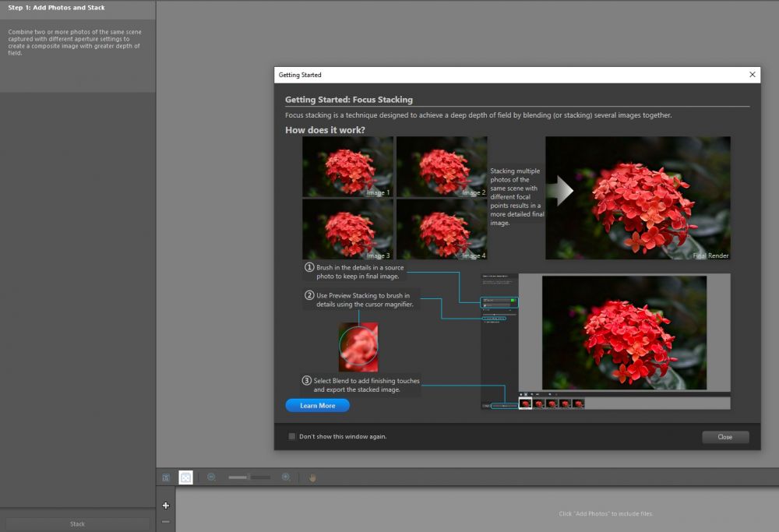Click the Close button in dialog
This screenshot has width=779, height=532.
coord(724,437)
